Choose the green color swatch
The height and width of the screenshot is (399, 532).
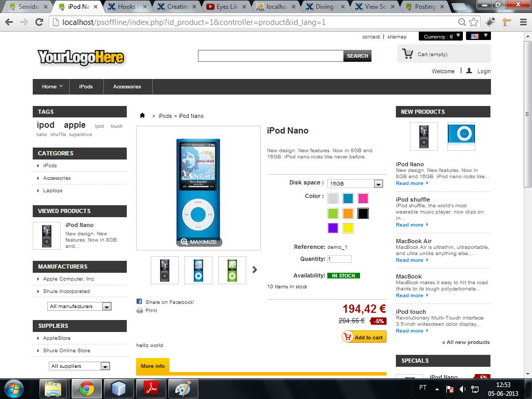point(333,213)
